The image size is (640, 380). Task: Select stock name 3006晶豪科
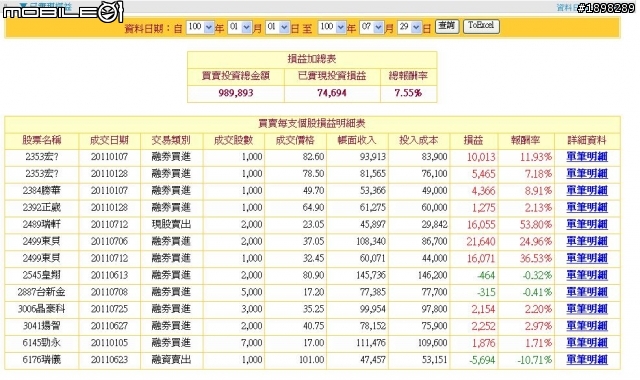[x=42, y=309]
